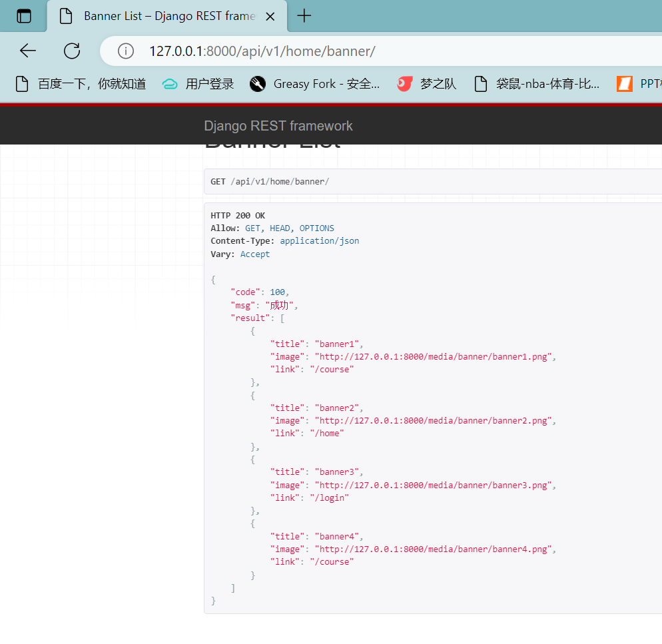
Task: Click the application/json content type value
Action: [320, 240]
